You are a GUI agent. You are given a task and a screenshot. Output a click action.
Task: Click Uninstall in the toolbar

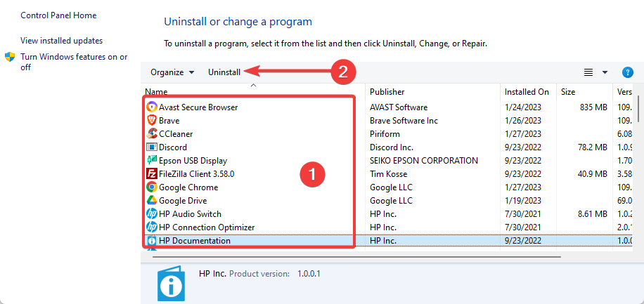(x=224, y=72)
